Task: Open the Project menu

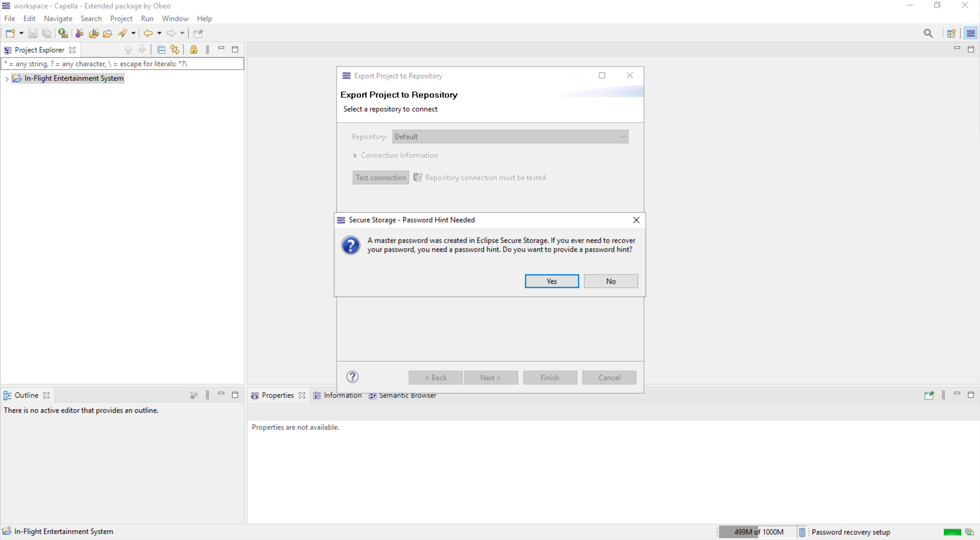Action: point(121,19)
